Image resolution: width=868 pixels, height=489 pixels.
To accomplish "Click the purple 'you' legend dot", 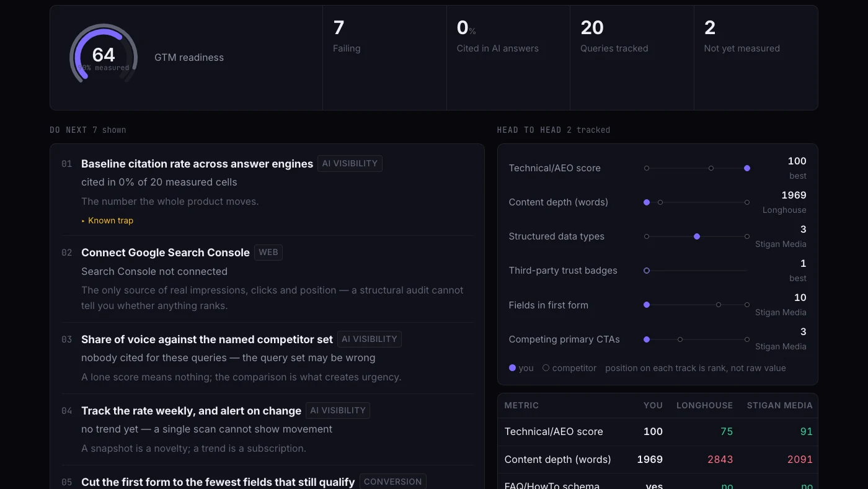I will (x=512, y=368).
